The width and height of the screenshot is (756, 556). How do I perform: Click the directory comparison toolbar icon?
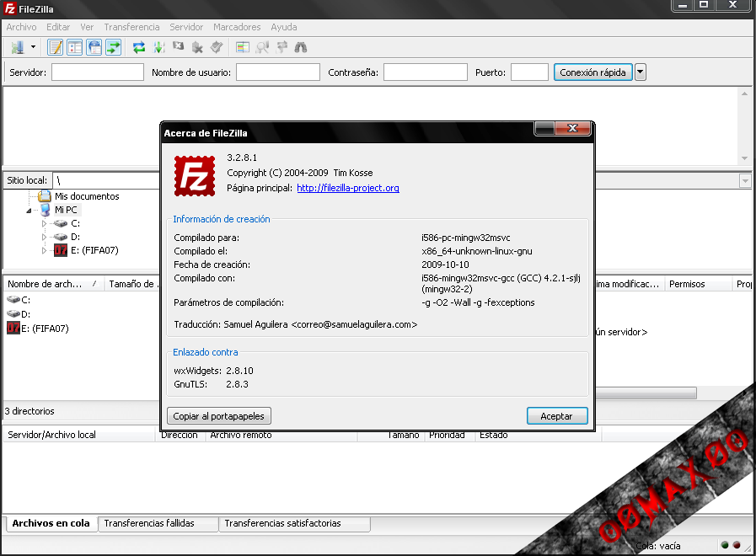point(262,47)
